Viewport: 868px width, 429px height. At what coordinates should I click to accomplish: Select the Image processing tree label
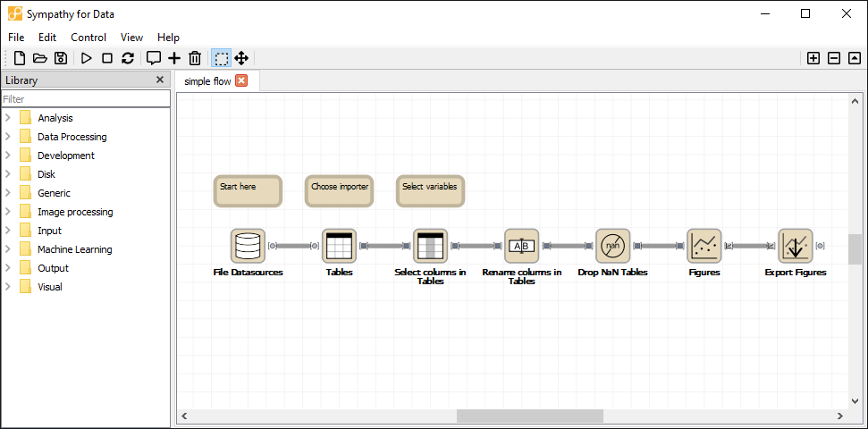coord(75,212)
